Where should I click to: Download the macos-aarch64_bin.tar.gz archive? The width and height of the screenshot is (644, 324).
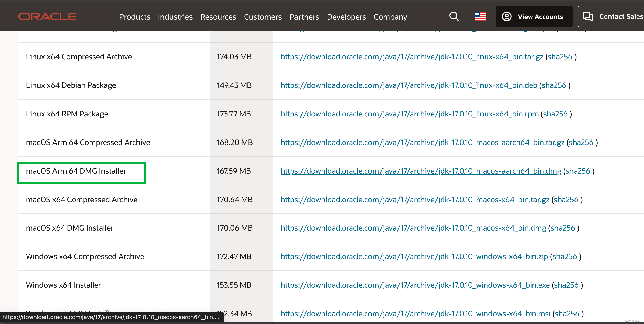(x=422, y=142)
